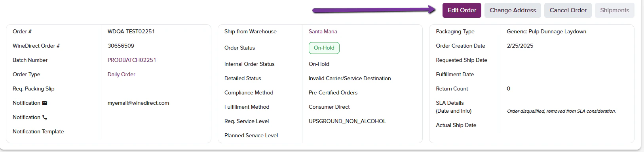Select the SLA disqualified note text
Image resolution: width=644 pixels, height=152 pixels.
[561, 111]
